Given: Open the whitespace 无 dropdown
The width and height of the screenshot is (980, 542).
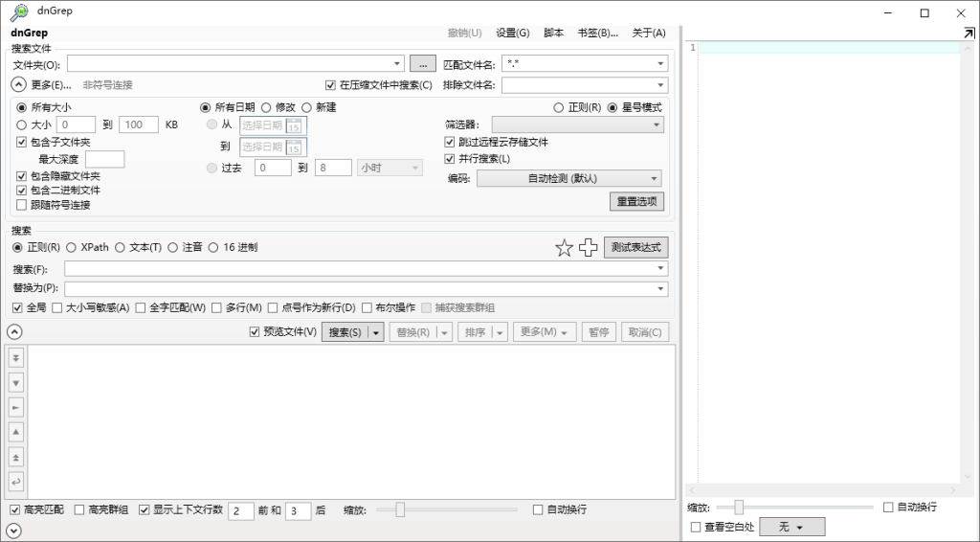Looking at the screenshot, I should pos(791,527).
